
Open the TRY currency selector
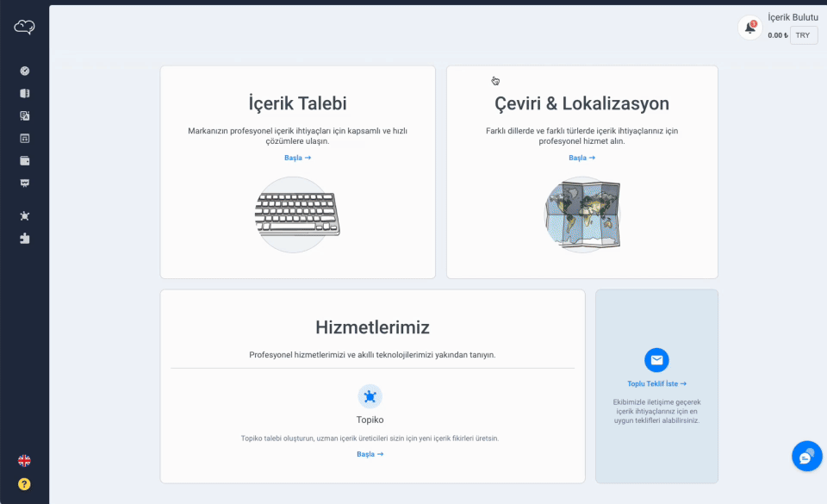coord(803,35)
